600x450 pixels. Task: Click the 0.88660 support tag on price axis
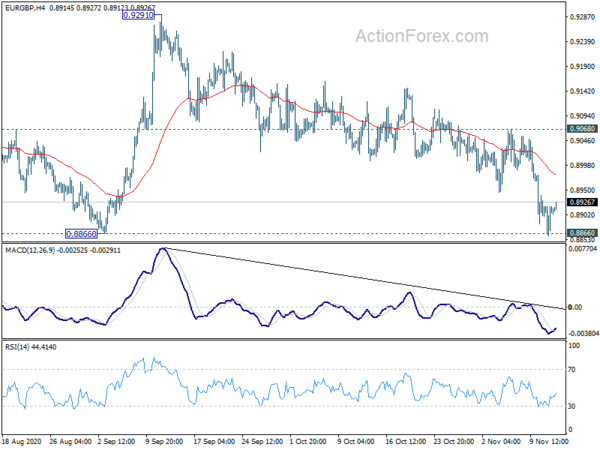(x=582, y=233)
